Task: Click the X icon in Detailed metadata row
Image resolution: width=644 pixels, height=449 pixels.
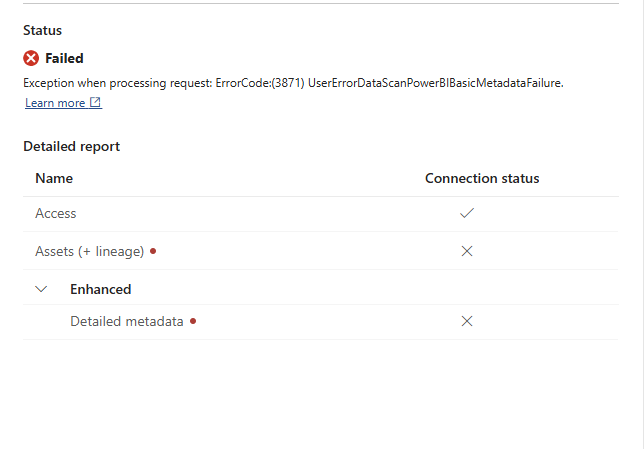Action: click(466, 321)
